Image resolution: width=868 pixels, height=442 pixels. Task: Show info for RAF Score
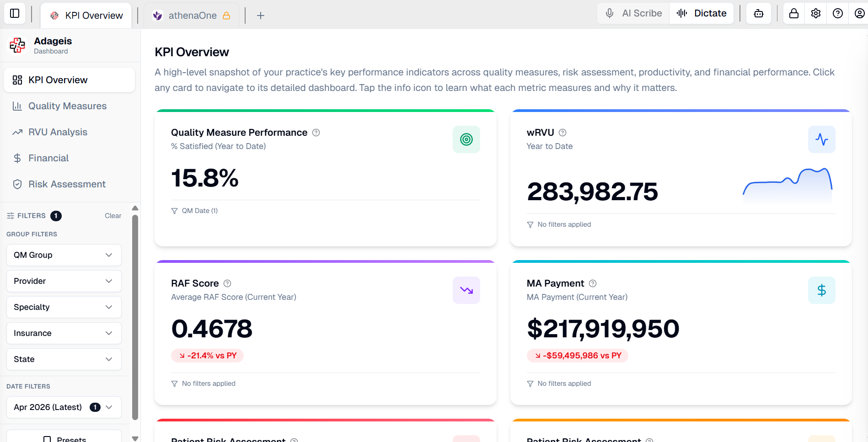227,283
